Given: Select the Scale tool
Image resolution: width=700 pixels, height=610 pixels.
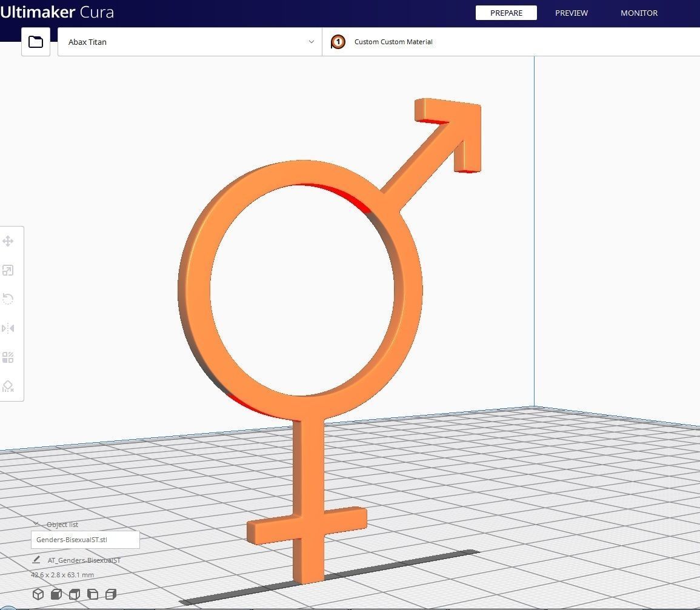Looking at the screenshot, I should pos(8,270).
